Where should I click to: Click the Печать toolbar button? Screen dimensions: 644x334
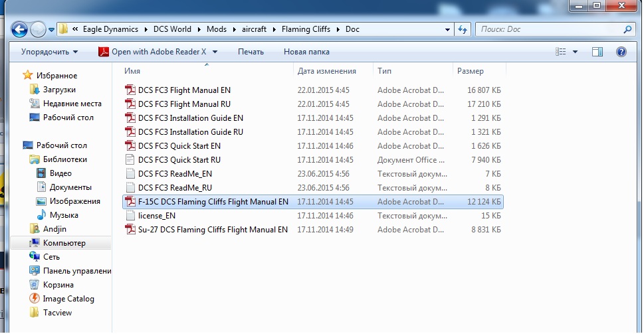(251, 52)
